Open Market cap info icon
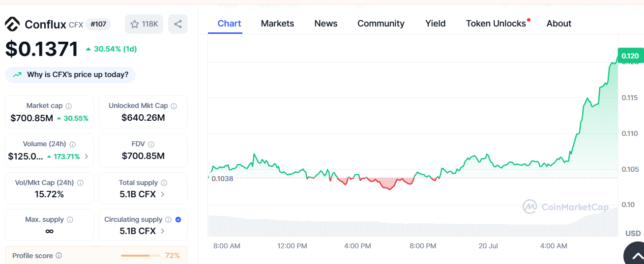Viewport: 644px width, 264px height. (69, 106)
